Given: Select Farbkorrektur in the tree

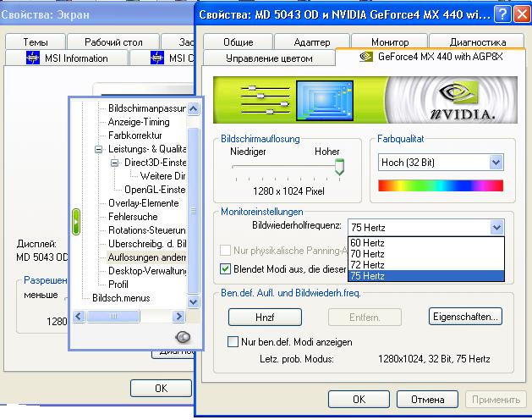Looking at the screenshot, I should coord(135,135).
